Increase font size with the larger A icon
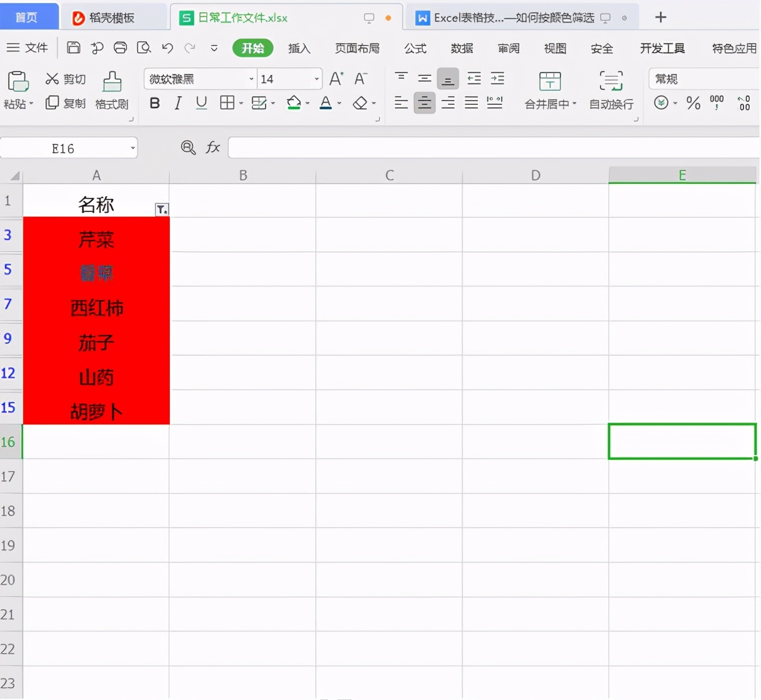Screen dimensions: 761x700 pos(336,79)
